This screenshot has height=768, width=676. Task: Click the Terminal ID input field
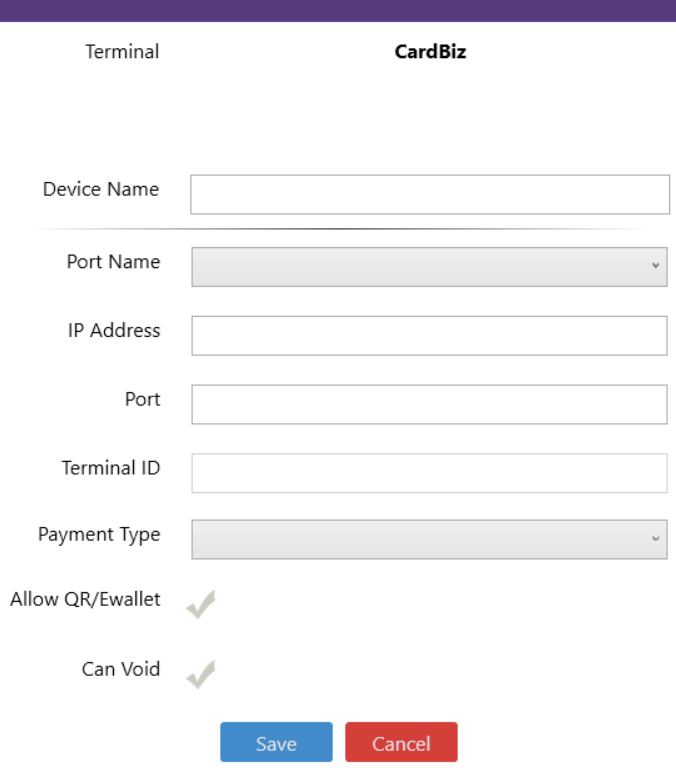[429, 473]
